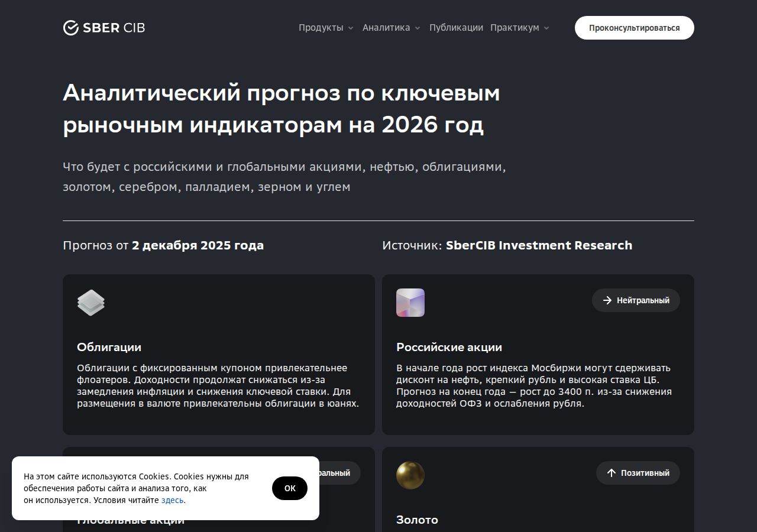This screenshot has width=757, height=532.
Task: Open the Аналитика menu label
Action: [x=386, y=28]
